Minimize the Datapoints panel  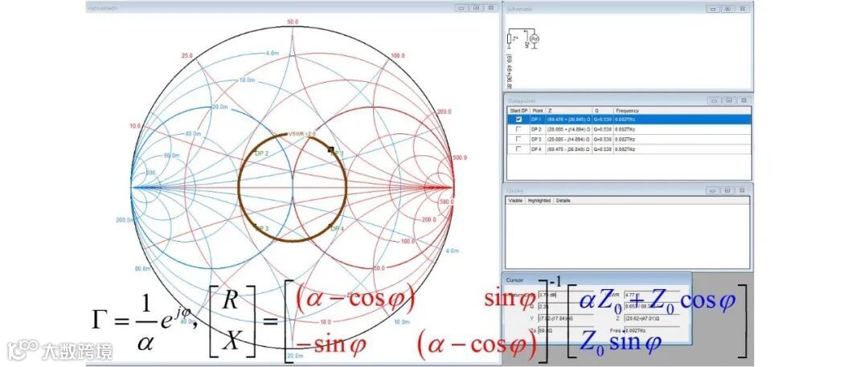coord(714,100)
